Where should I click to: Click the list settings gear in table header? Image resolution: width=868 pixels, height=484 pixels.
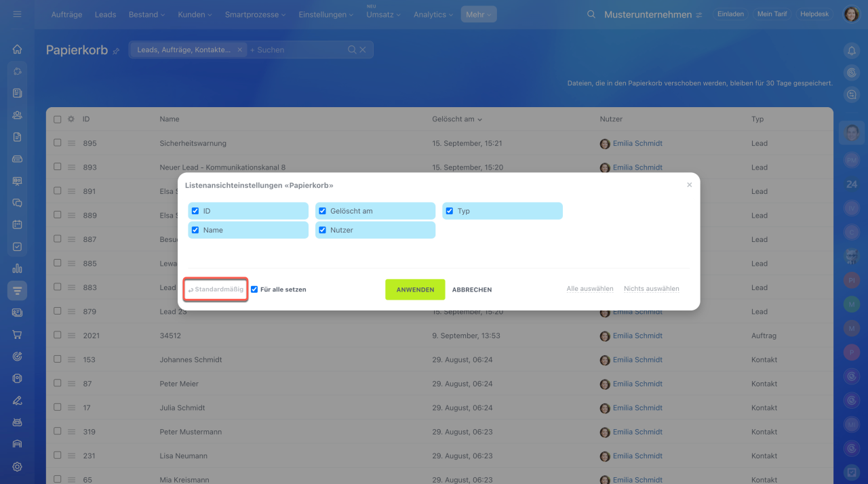(x=71, y=119)
